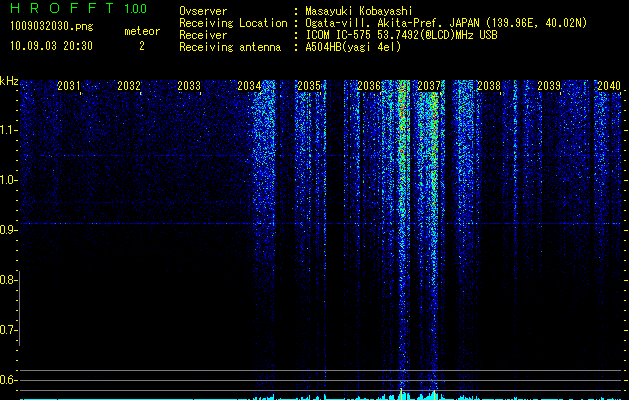
Task: Click the 0.8 kHz axis label
Action: (x=8, y=280)
